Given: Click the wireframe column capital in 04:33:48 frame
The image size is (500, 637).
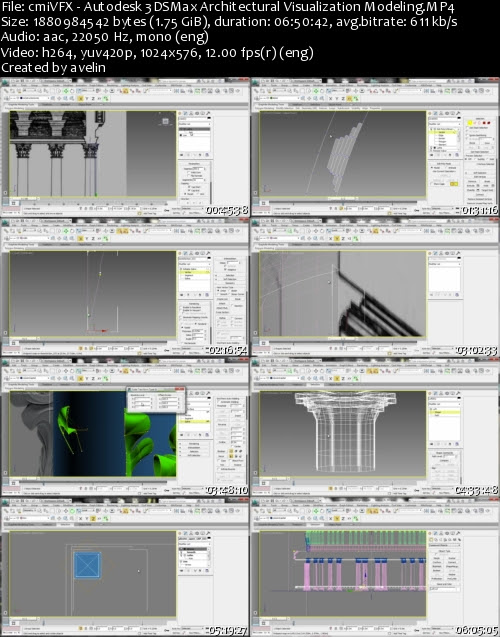Looking at the screenshot, I should point(345,431).
